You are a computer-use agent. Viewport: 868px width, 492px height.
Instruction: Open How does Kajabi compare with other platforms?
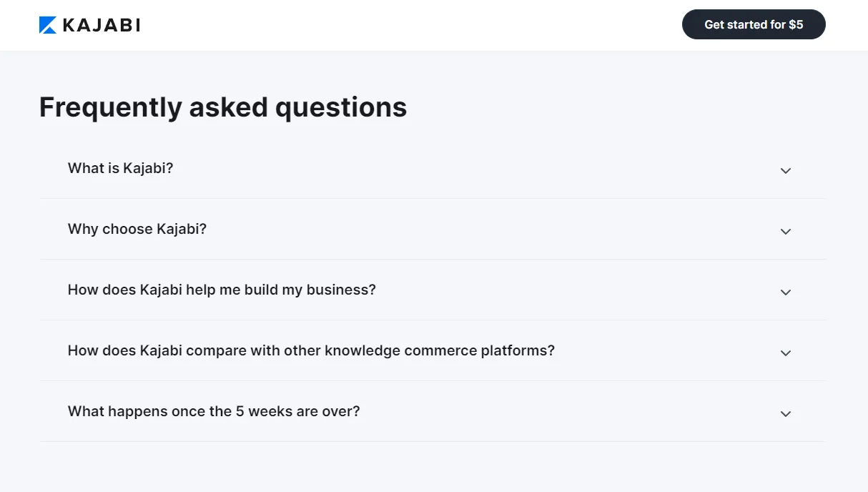311,350
